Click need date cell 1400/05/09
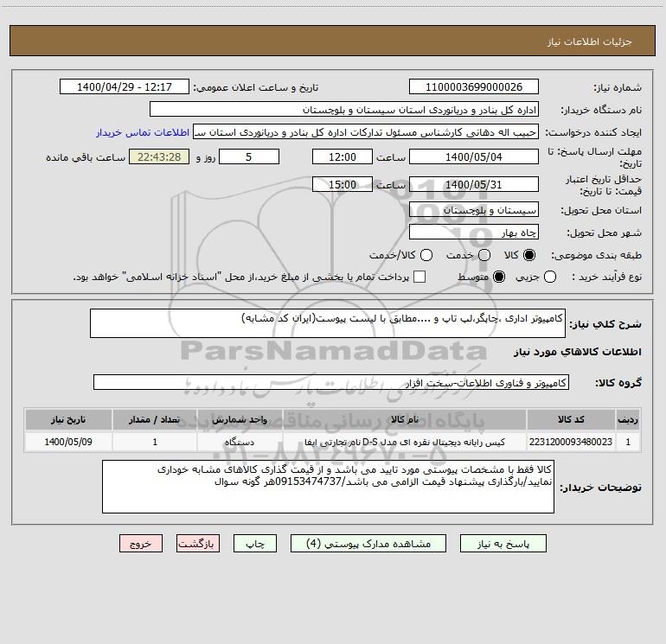Screen dimensions: 666x644 point(68,442)
